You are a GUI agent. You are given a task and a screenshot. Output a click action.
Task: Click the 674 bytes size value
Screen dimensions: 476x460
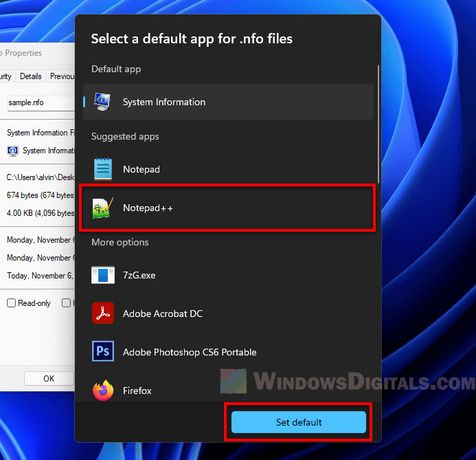(41, 195)
